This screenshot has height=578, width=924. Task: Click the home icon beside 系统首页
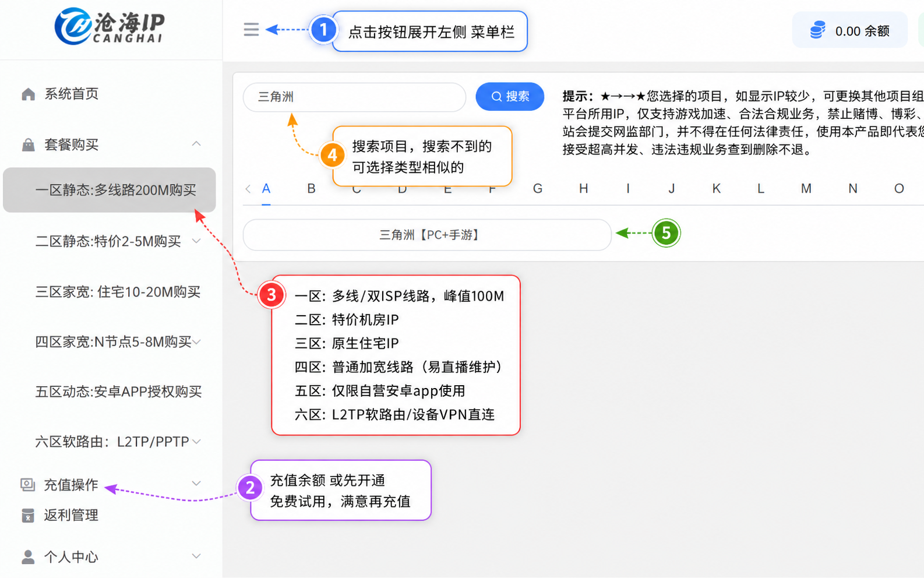coord(28,94)
